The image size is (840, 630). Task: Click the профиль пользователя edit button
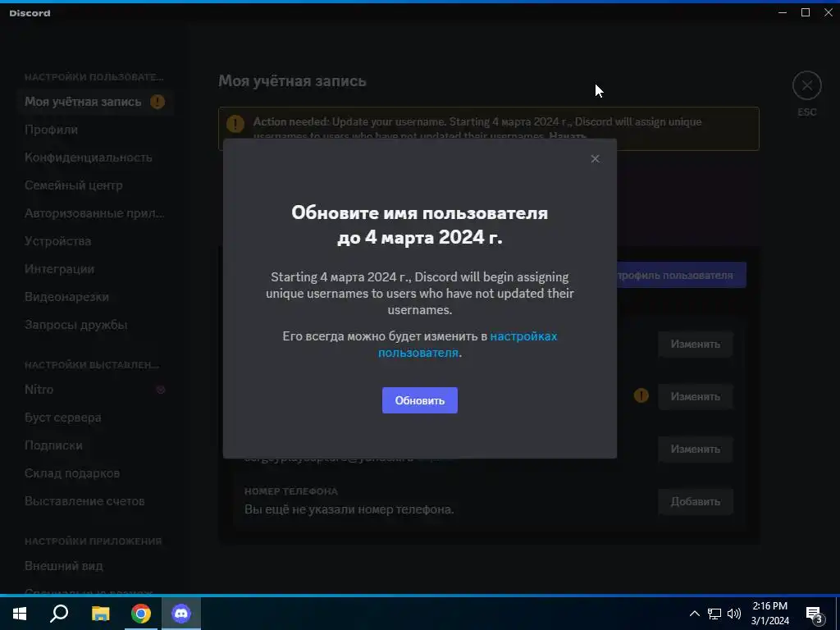[x=681, y=276]
